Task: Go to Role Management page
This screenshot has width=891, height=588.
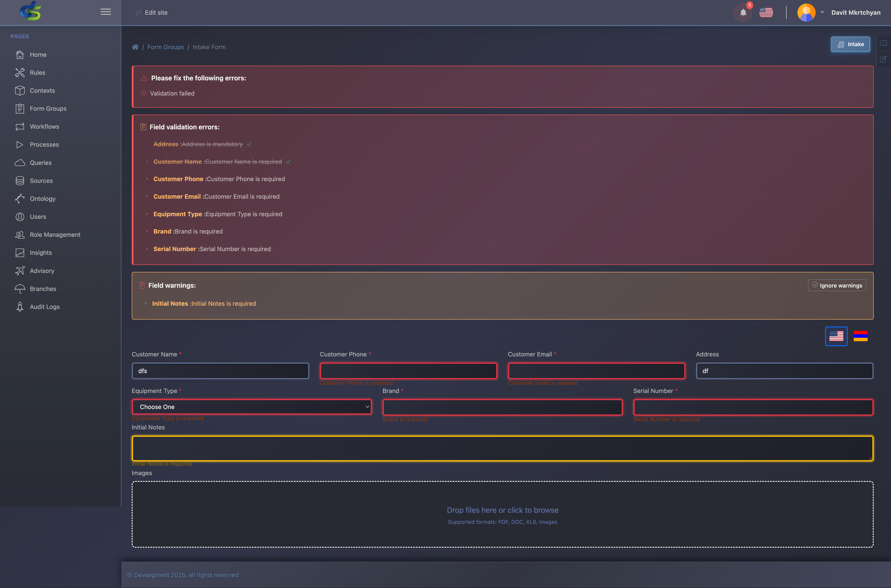Action: coord(55,234)
